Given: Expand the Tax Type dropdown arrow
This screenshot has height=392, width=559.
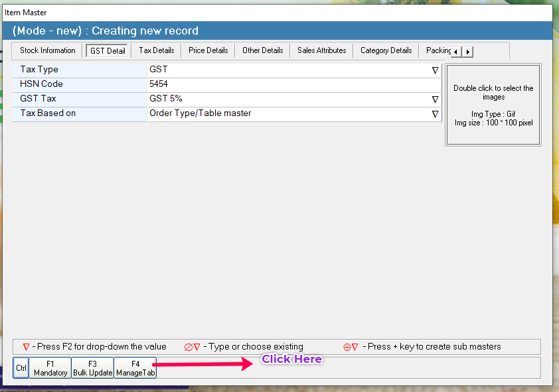Looking at the screenshot, I should 435,70.
